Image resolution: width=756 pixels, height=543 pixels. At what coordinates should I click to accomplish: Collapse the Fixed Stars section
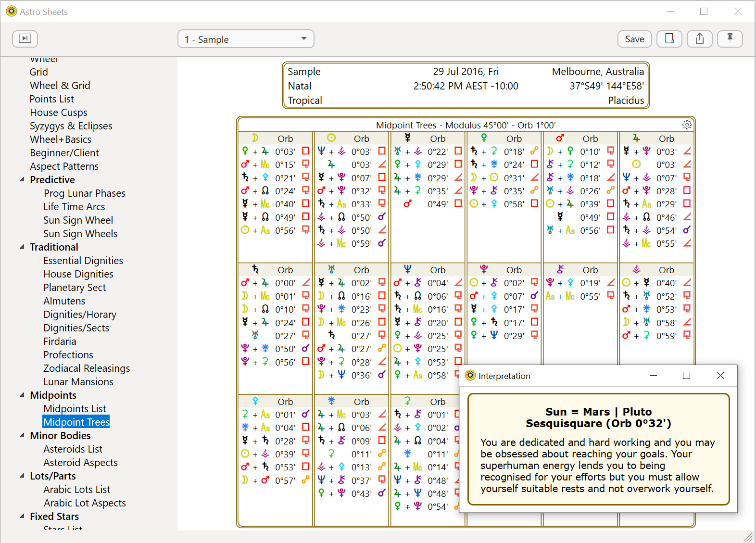[x=22, y=516]
